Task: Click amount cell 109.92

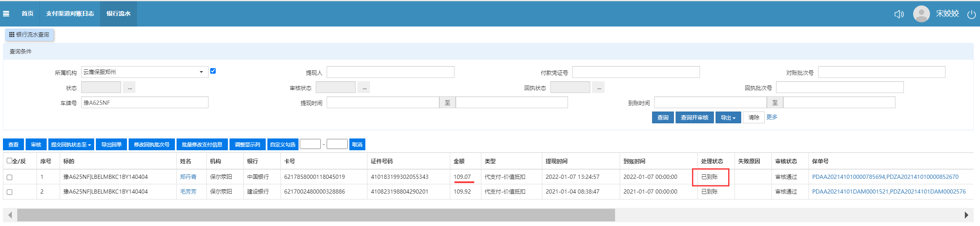Action: click(462, 191)
